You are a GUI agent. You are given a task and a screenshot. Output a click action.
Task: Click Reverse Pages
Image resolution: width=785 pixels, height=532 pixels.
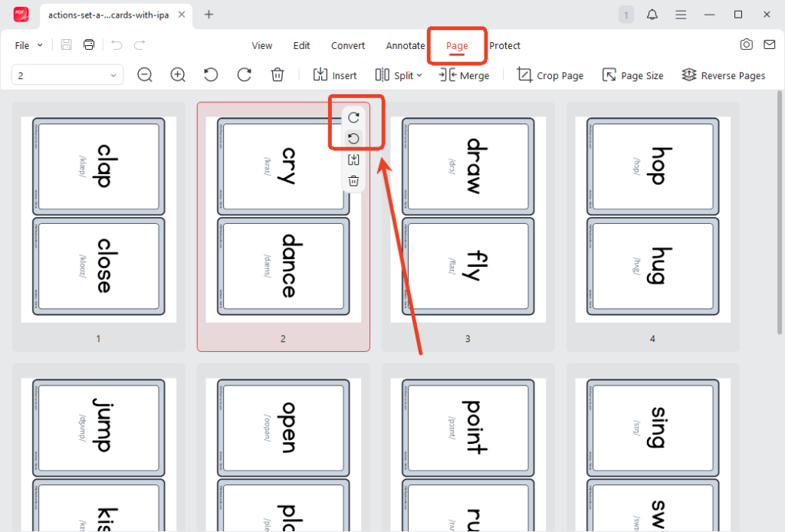coord(724,75)
